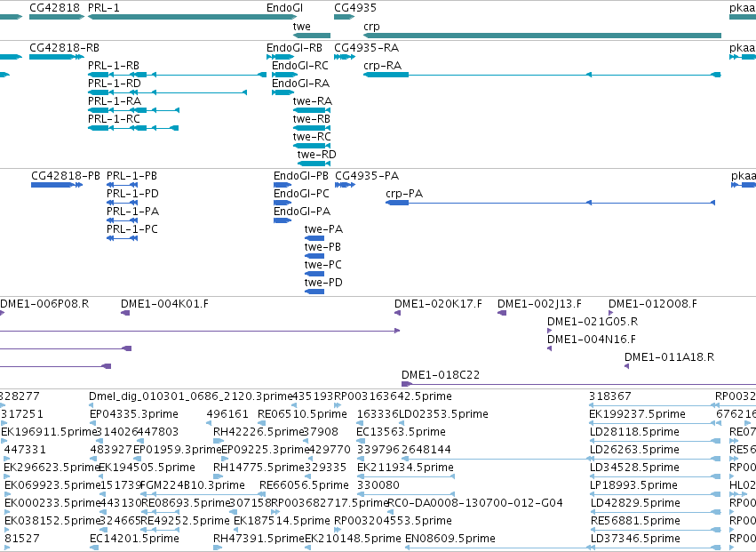This screenshot has width=756, height=552.
Task: Click the PRL-1 gene label
Action: 104,8
